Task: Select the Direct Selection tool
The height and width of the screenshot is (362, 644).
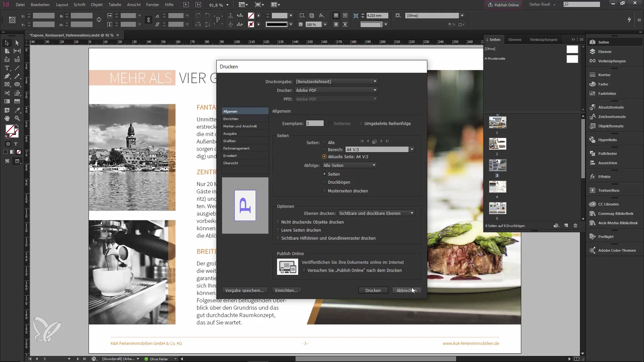Action: 17,43
